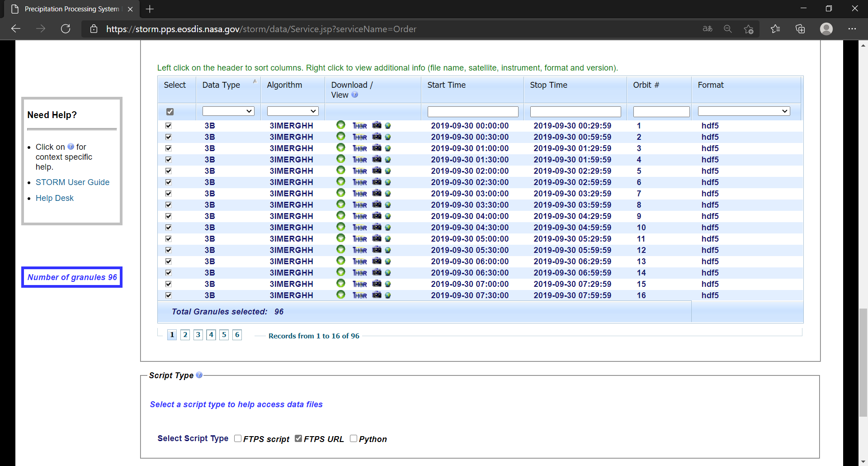Enable the FTPS script option

click(x=237, y=438)
